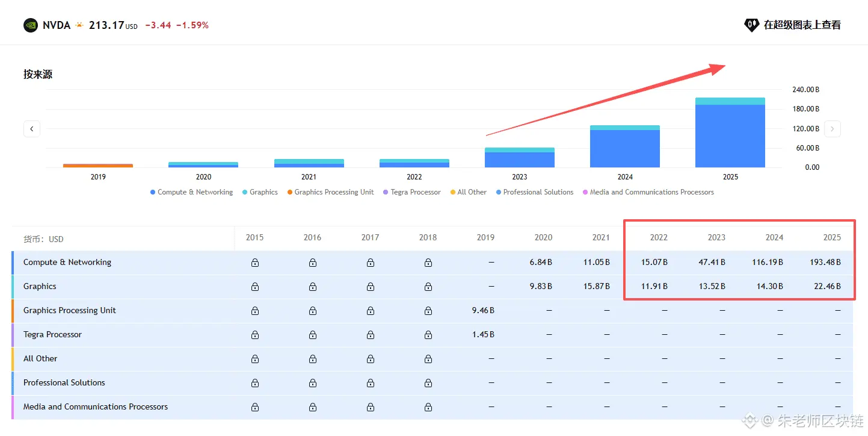The width and height of the screenshot is (868, 436).
Task: Click the −1.59% price change value
Action: 192,25
